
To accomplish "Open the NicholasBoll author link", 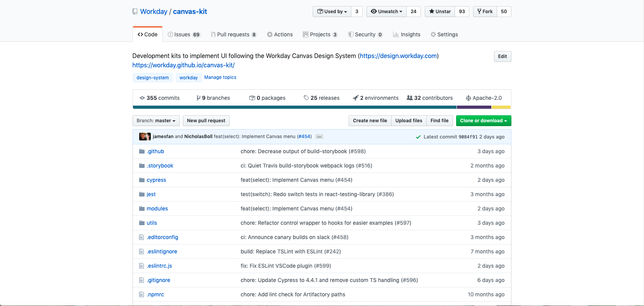I will 198,137.
